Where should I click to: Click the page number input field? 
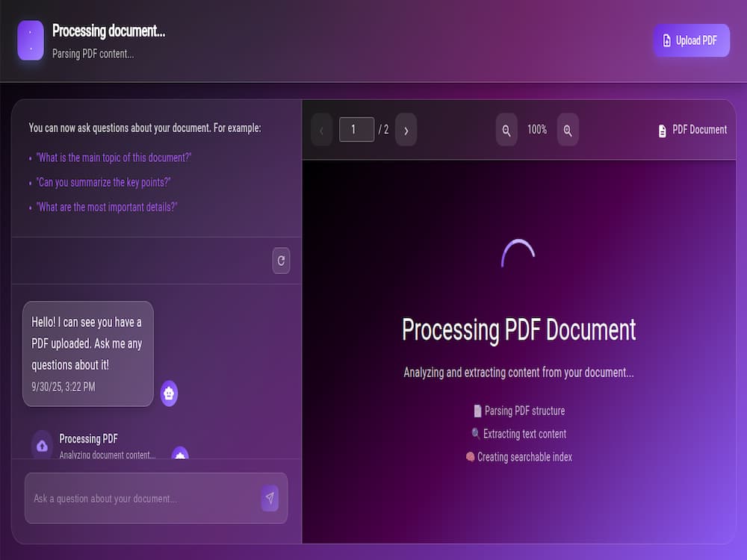(x=356, y=129)
